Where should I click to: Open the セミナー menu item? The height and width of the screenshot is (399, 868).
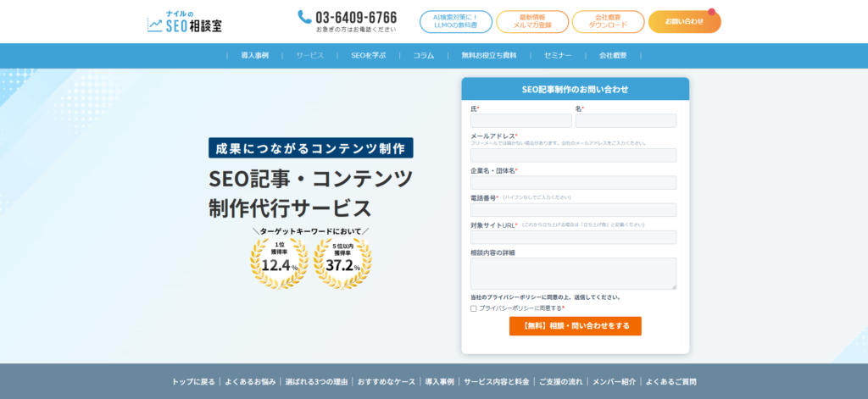558,55
